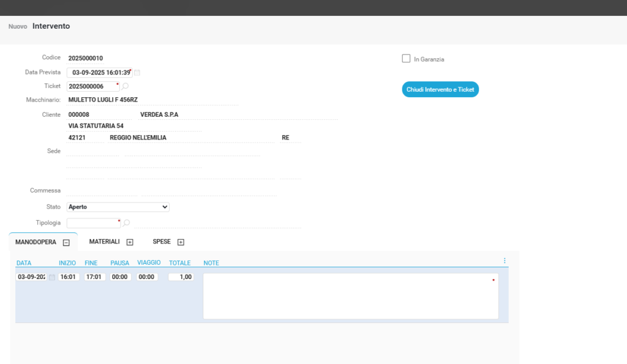Open the Data Prevista calendar picker
This screenshot has height=364, width=627.
coord(137,73)
